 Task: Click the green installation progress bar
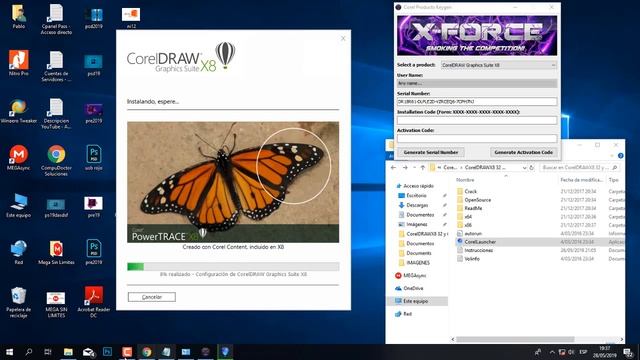(233, 267)
